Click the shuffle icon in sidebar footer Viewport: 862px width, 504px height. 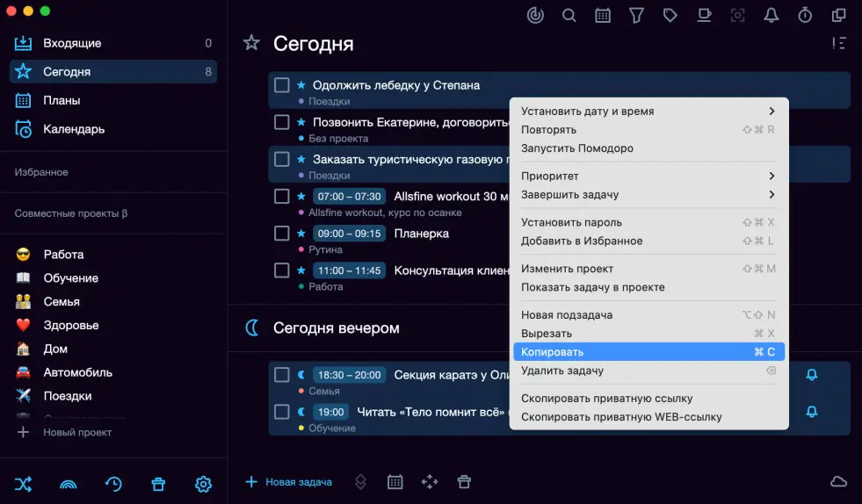pyautogui.click(x=23, y=484)
